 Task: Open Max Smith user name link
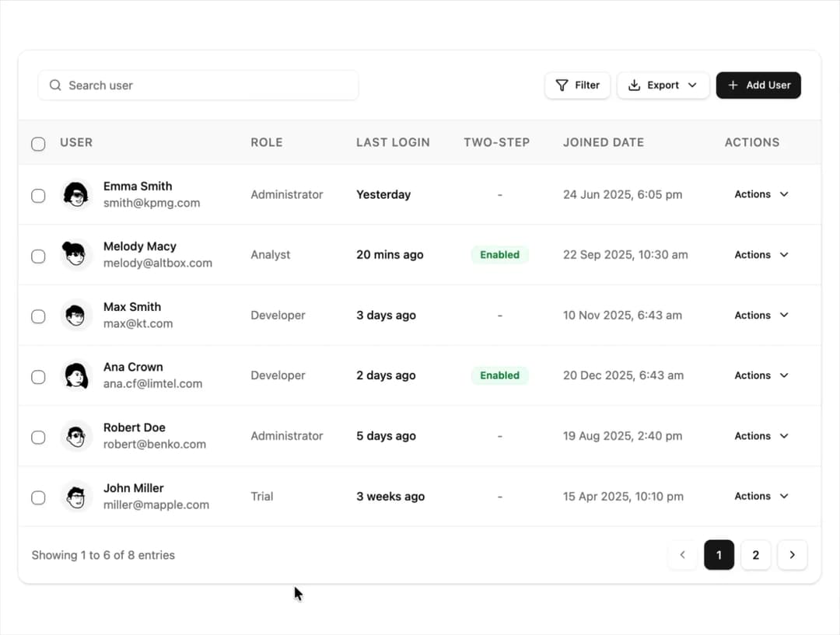pyautogui.click(x=132, y=307)
